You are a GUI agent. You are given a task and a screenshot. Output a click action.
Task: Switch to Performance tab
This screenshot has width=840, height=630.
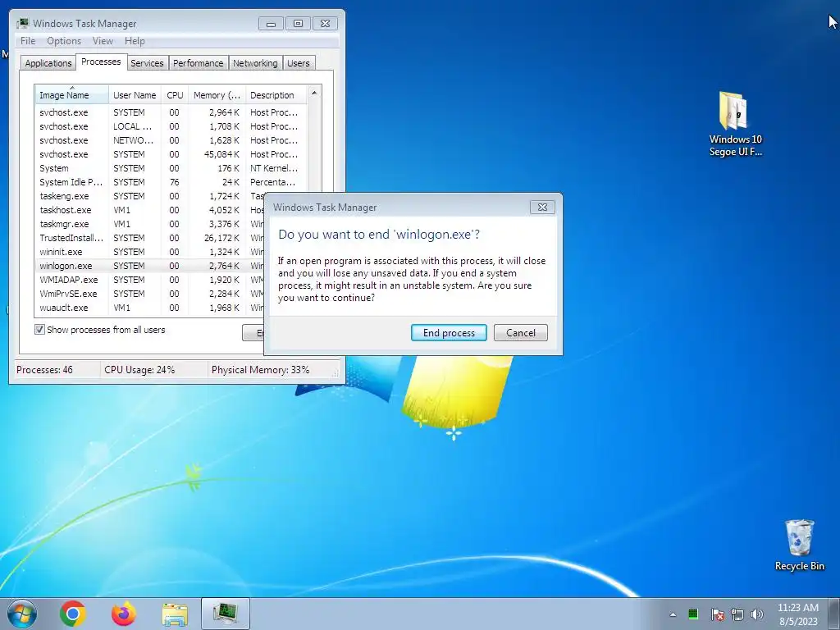(x=199, y=63)
